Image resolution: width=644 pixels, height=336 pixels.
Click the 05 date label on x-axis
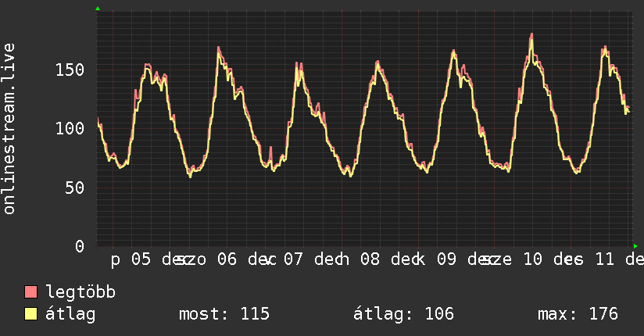(x=141, y=259)
